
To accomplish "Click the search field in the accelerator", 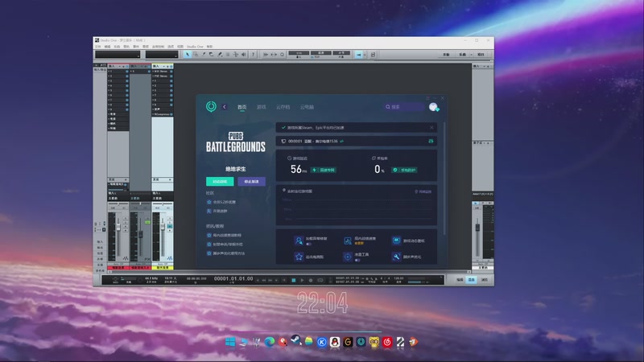I will [x=404, y=107].
